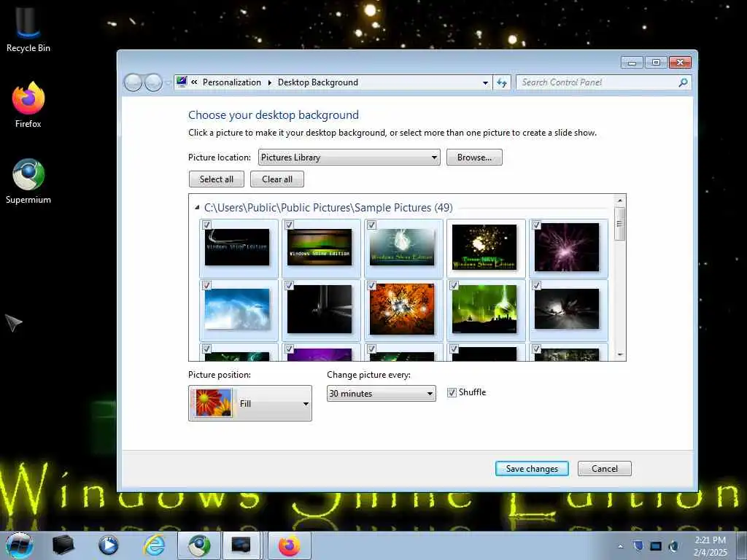Click the picture list scroll up arrow
This screenshot has height=560, width=747.
tap(619, 201)
